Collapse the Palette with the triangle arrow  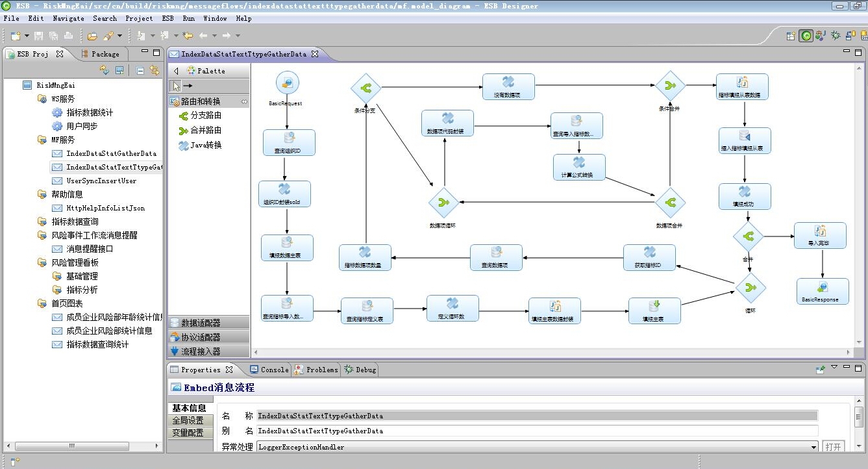176,71
